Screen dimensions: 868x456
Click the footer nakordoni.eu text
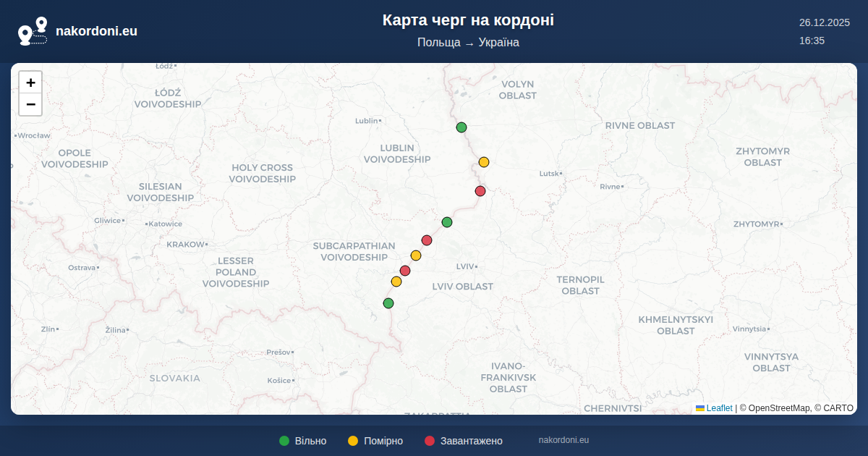click(x=563, y=440)
